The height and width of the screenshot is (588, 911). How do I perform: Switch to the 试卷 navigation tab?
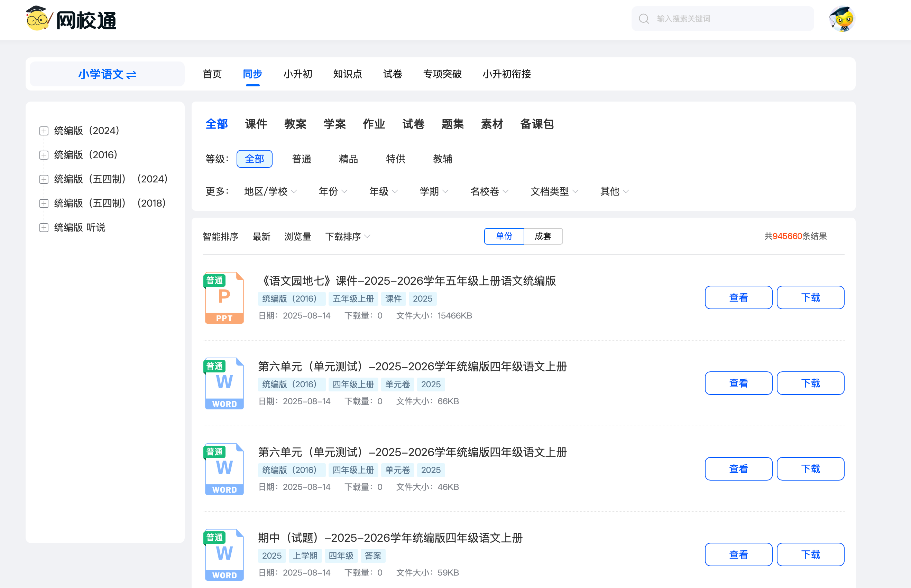point(393,74)
